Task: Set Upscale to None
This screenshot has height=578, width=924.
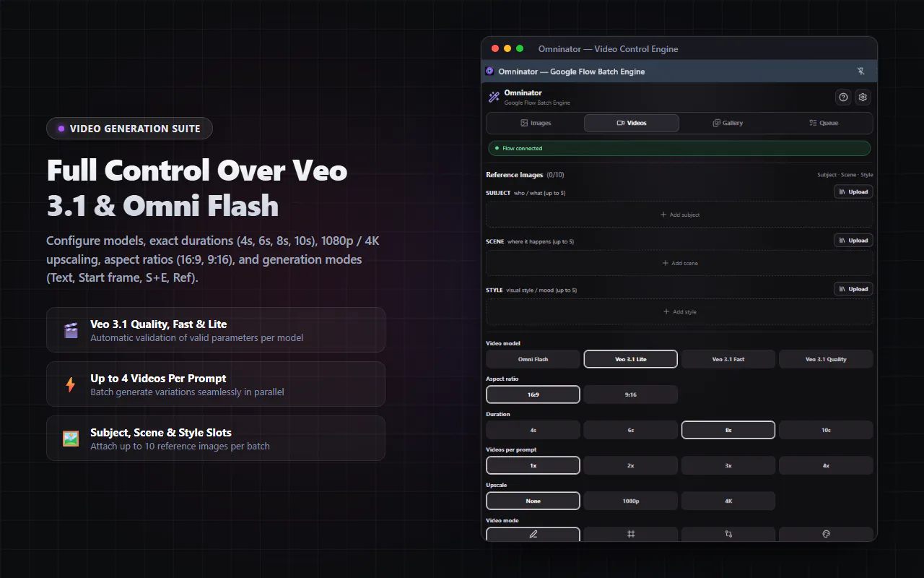Action: coord(533,501)
